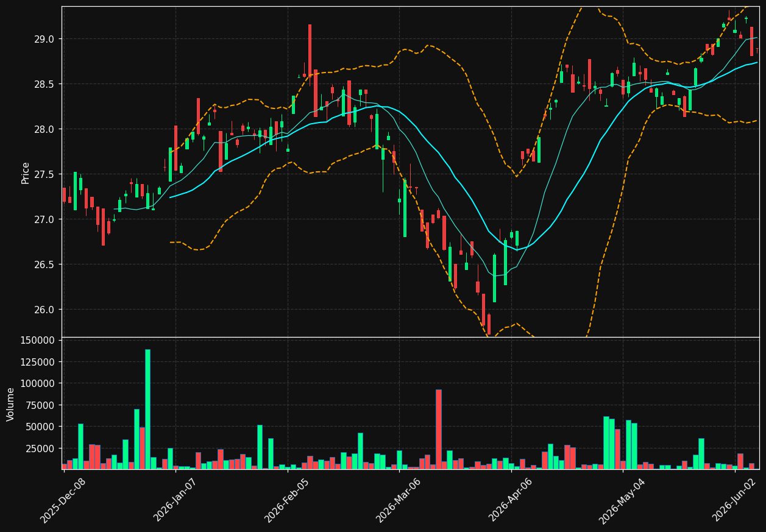Click the 150000 volume tick label

click(x=38, y=340)
